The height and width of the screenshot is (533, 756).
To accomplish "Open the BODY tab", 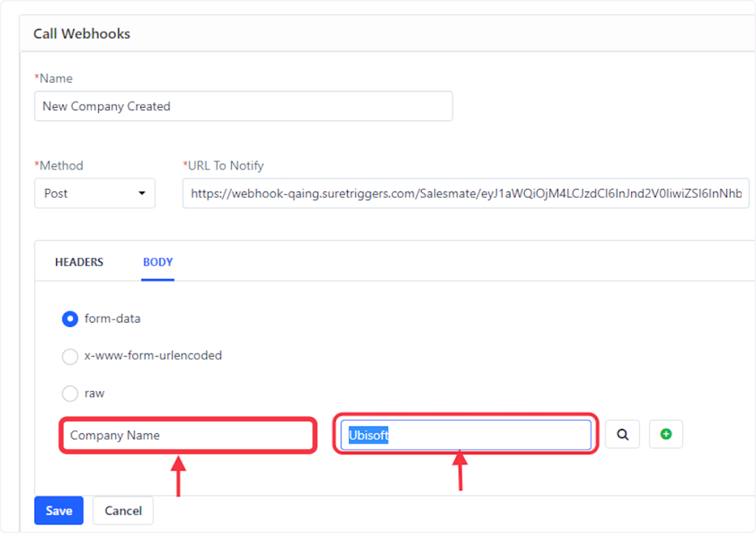I will (x=158, y=262).
